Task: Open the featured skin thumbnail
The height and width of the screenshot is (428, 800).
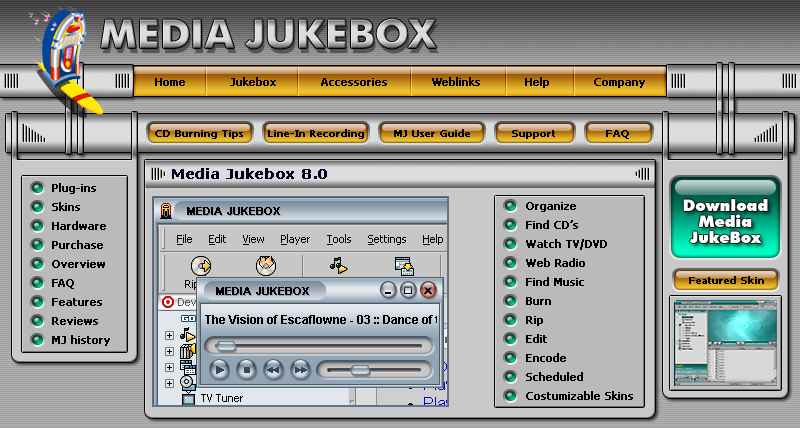Action: click(x=725, y=343)
